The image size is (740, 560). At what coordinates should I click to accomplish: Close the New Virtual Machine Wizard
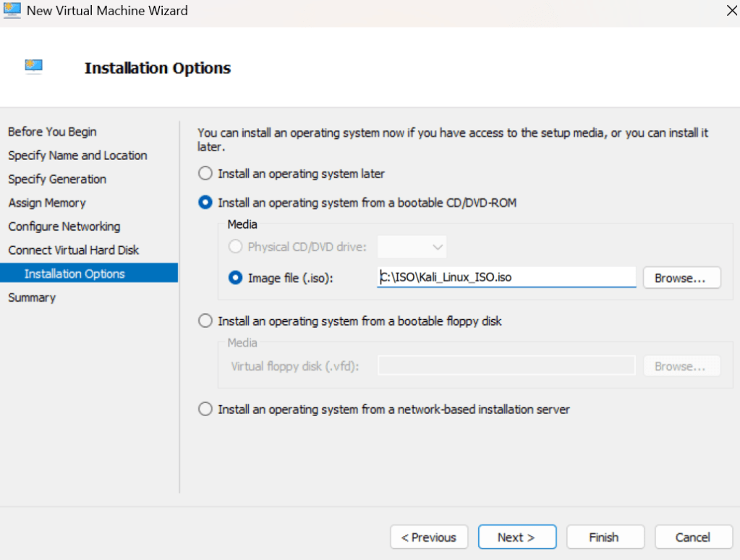click(730, 10)
